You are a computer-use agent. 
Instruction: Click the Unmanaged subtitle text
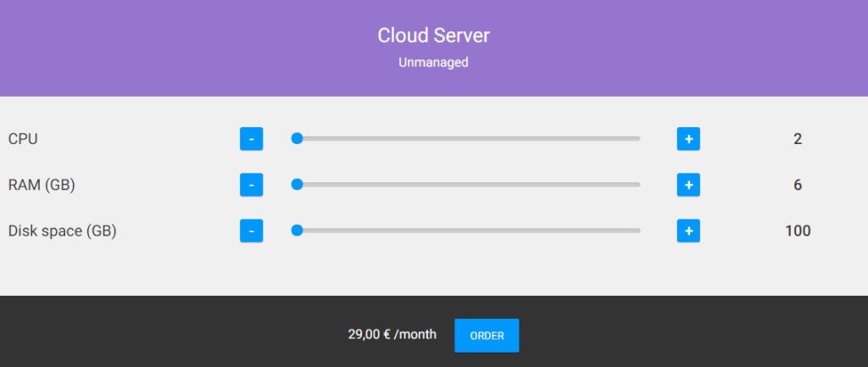[433, 62]
